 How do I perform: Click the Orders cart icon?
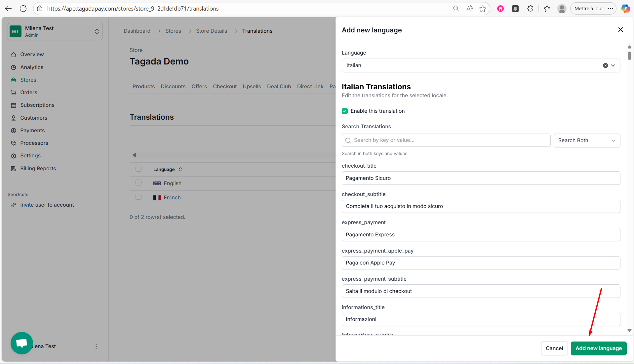coord(14,93)
